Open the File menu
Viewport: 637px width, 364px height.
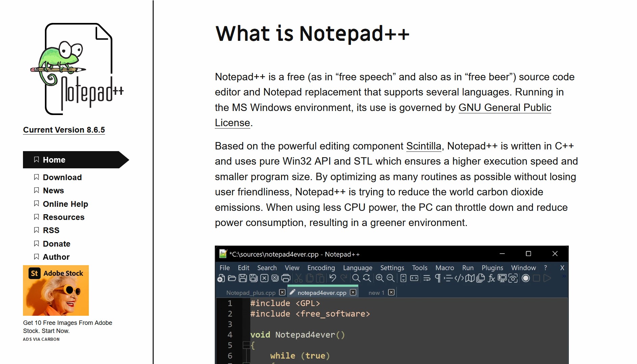point(225,268)
